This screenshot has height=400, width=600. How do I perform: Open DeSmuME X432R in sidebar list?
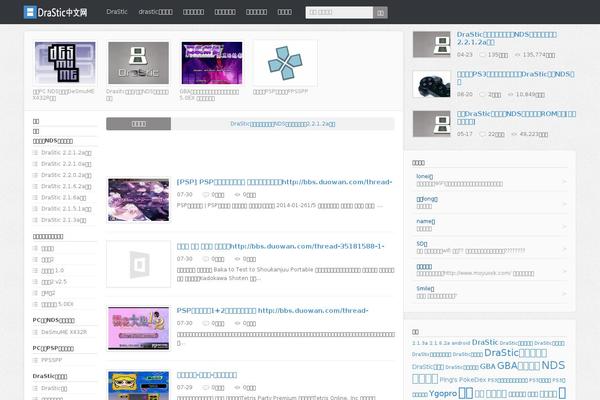[64, 332]
